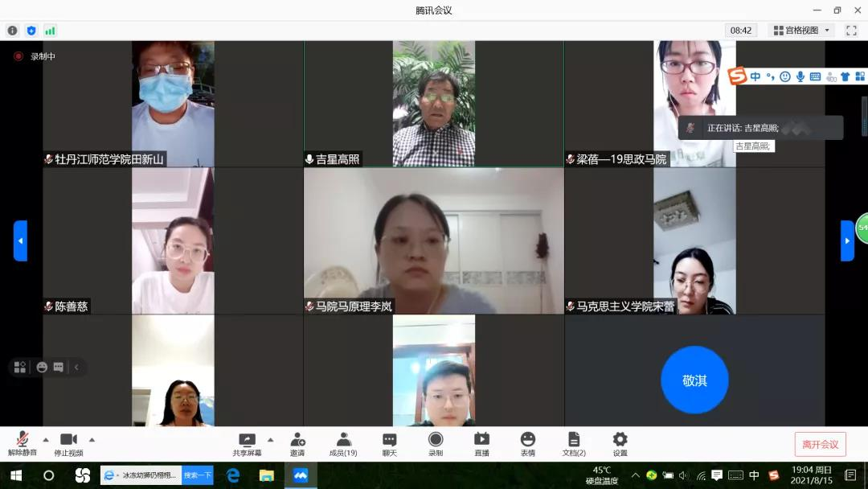Open Sogou emoji panel
The width and height of the screenshot is (868, 489).
(x=785, y=77)
